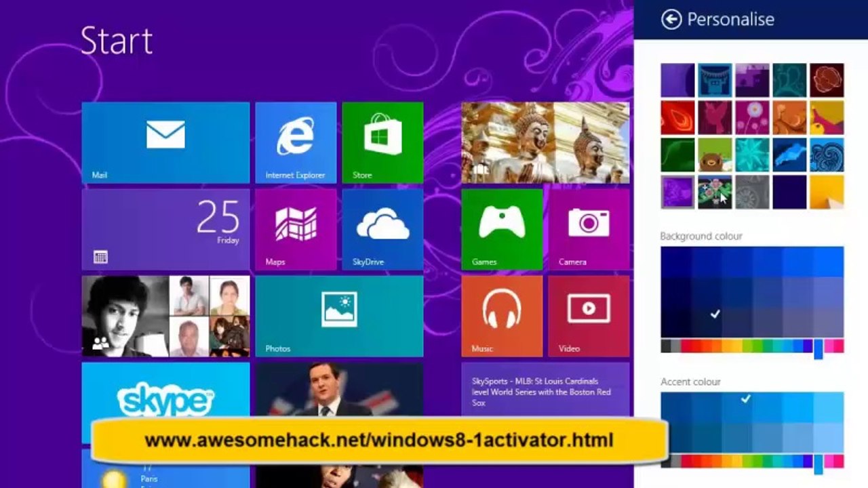868x488 pixels.
Task: Choose the magenta dandelion flowers background
Action: (x=753, y=118)
